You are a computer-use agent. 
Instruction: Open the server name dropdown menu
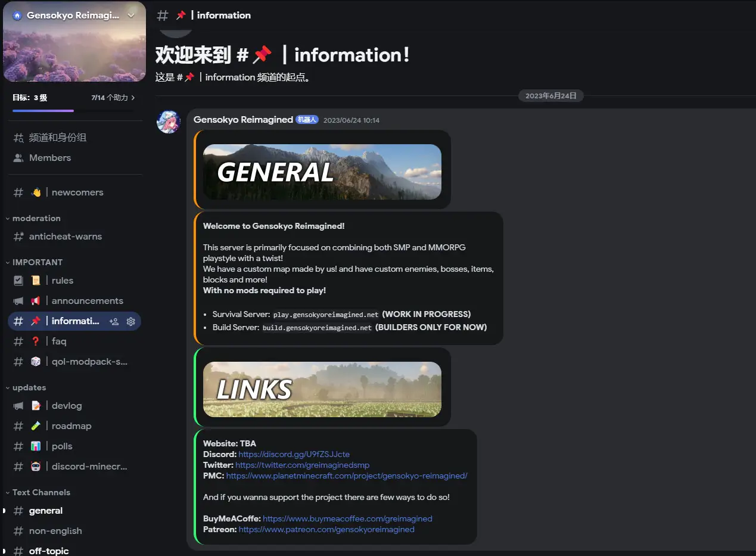point(133,15)
